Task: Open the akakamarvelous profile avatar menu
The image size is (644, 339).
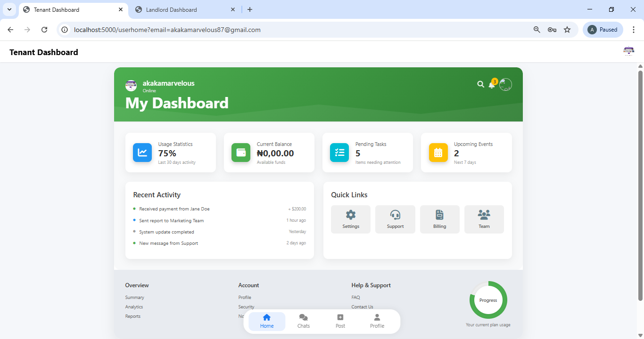Action: pyautogui.click(x=506, y=85)
